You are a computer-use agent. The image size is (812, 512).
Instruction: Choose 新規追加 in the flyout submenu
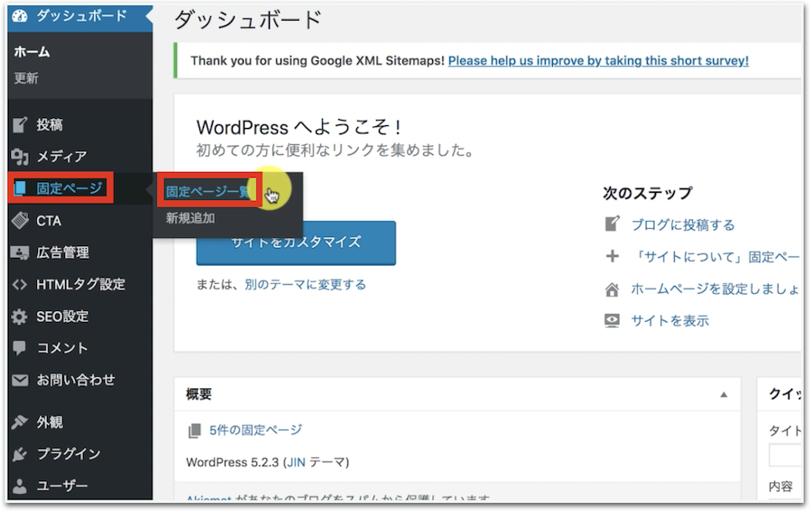190,218
